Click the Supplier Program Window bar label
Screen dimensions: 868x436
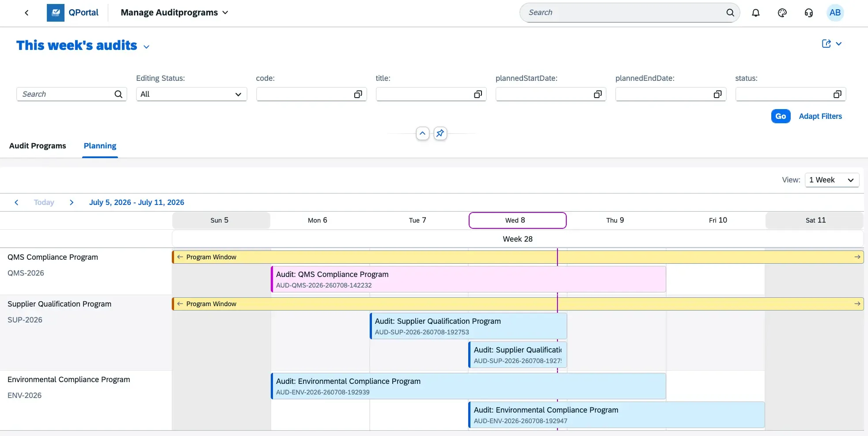pos(211,304)
